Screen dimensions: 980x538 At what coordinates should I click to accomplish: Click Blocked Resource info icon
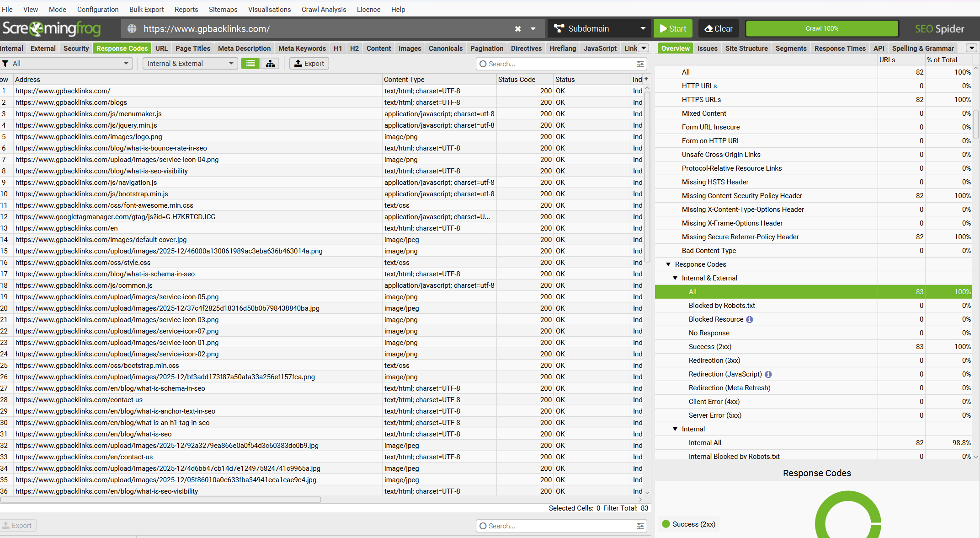tap(750, 320)
